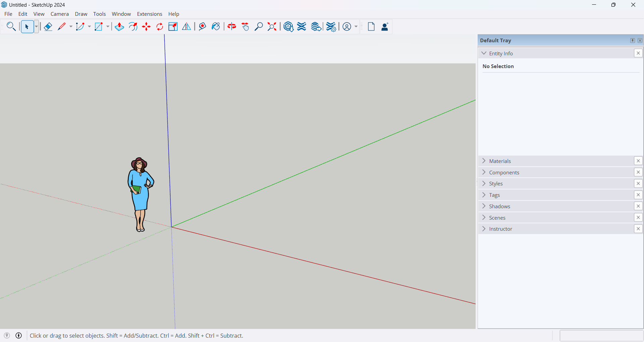644x342 pixels.
Task: Open the Camera menu
Action: click(x=59, y=14)
